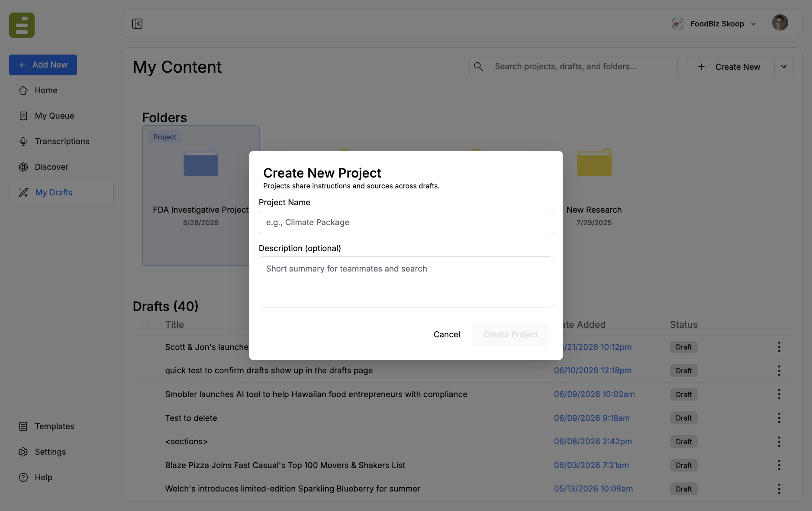The height and width of the screenshot is (511, 812).
Task: Click the Add New button
Action: click(x=43, y=65)
